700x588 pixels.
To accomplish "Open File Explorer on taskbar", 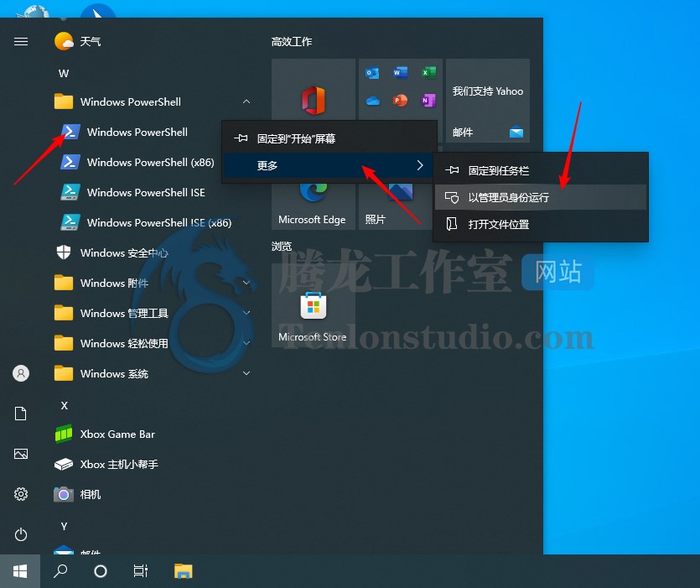I will tap(183, 571).
